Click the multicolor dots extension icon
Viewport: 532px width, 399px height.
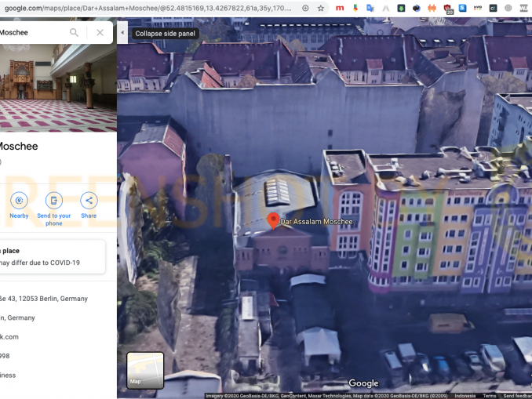pyautogui.click(x=478, y=8)
